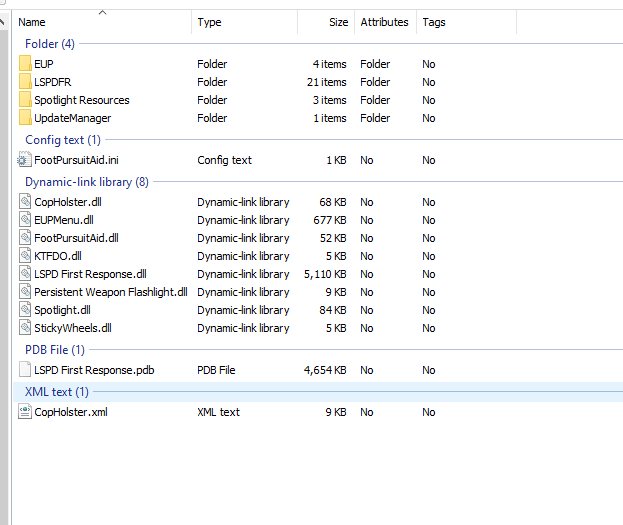
Task: Select the StickyWheels.dll file name
Action: pyautogui.click(x=73, y=328)
